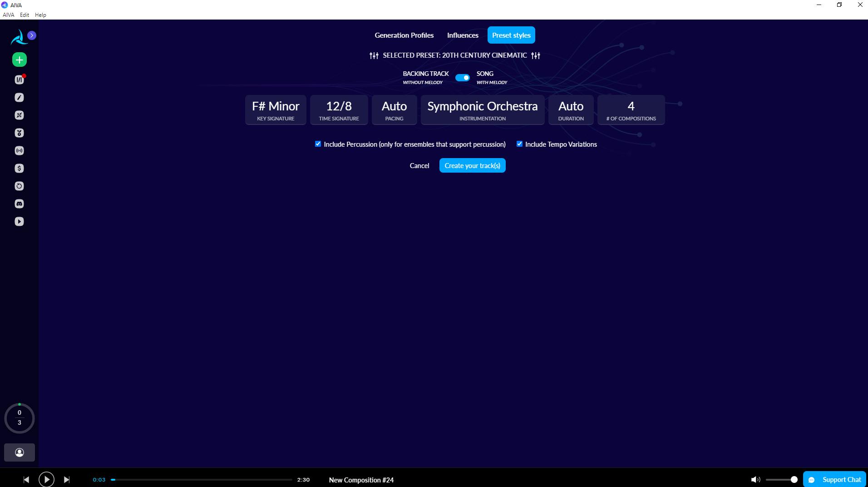Open the Pacing selector set to Auto
Screen dimensions: 868x487
(394, 109)
